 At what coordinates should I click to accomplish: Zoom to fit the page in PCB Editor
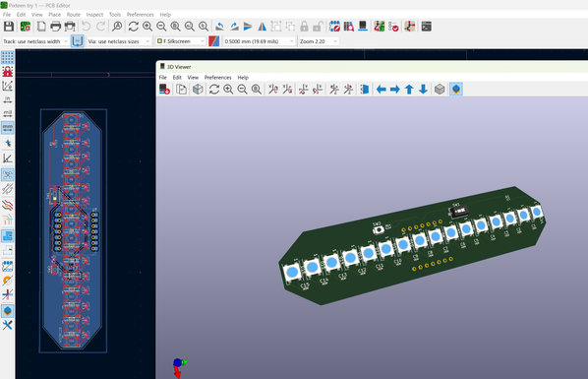pyautogui.click(x=175, y=27)
